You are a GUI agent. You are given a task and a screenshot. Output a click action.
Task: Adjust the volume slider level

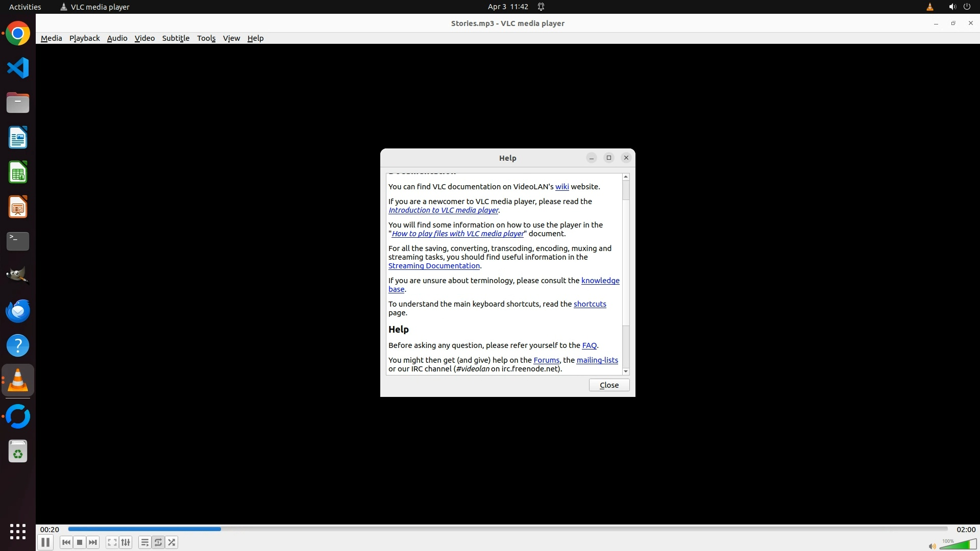pyautogui.click(x=959, y=544)
